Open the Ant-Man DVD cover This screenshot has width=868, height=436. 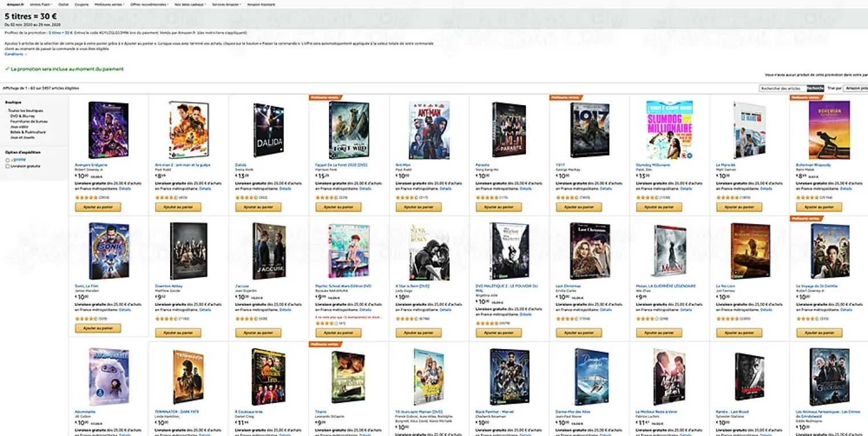tap(429, 130)
